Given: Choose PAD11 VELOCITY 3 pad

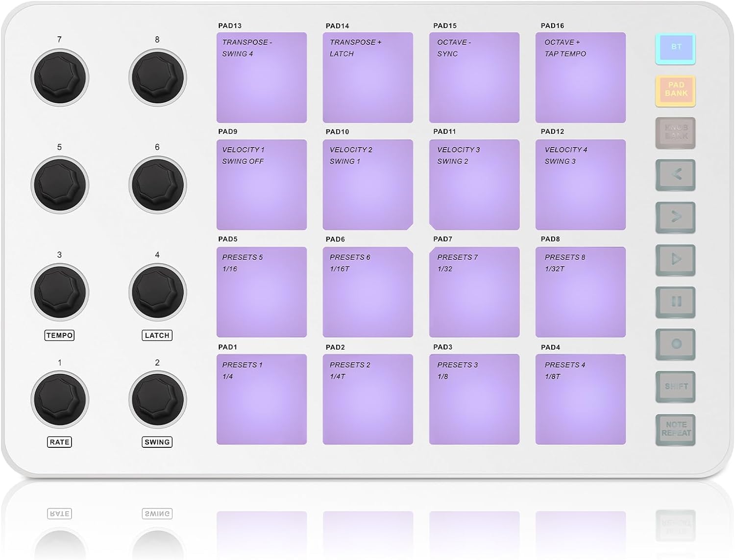Looking at the screenshot, I should tap(474, 185).
